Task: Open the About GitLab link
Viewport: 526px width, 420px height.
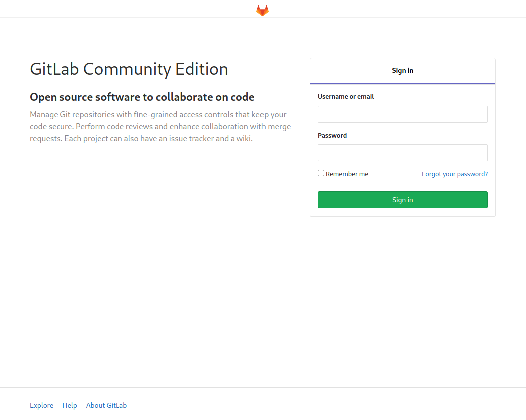Action: (x=106, y=405)
